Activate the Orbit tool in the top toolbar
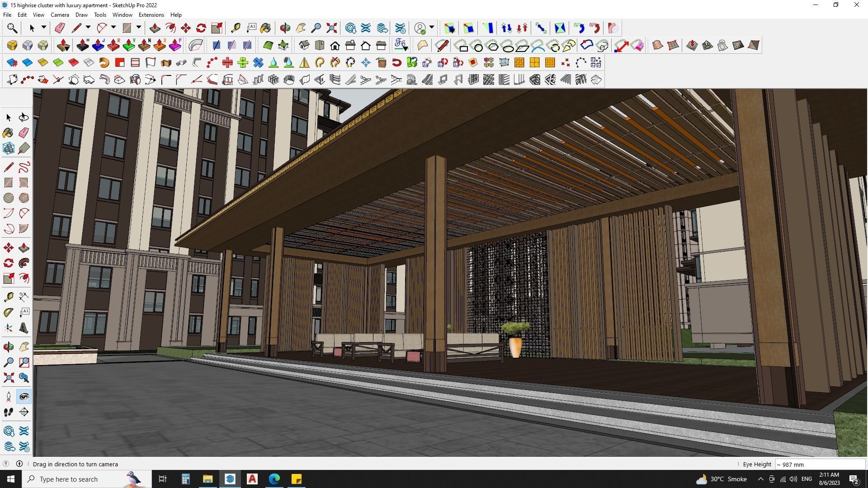 (285, 28)
